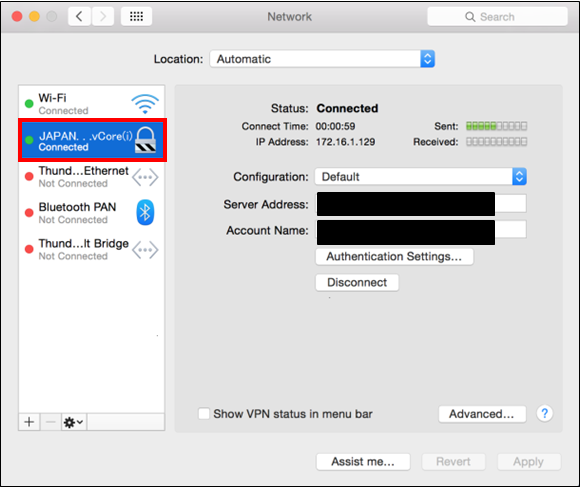Viewport: 581px width, 488px height.
Task: Click the Search field in the title bar
Action: click(497, 17)
